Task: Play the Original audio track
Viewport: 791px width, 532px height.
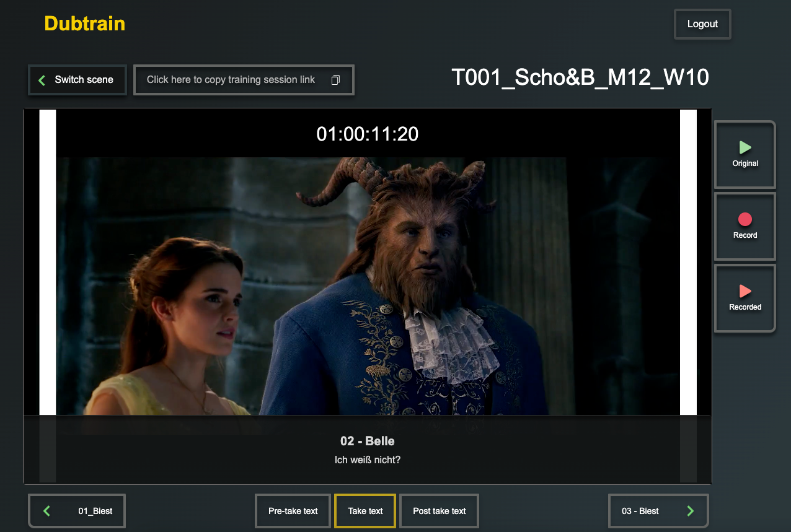Action: coord(745,154)
